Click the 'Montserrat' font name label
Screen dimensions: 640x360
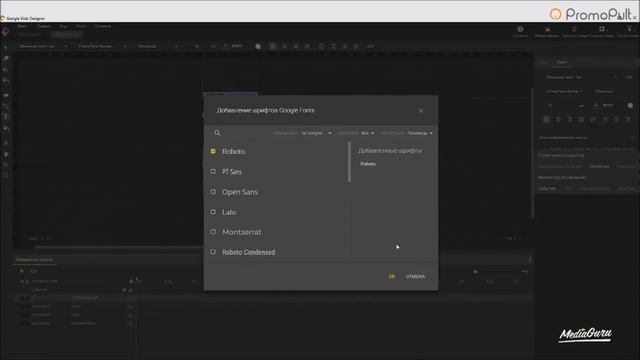click(242, 232)
